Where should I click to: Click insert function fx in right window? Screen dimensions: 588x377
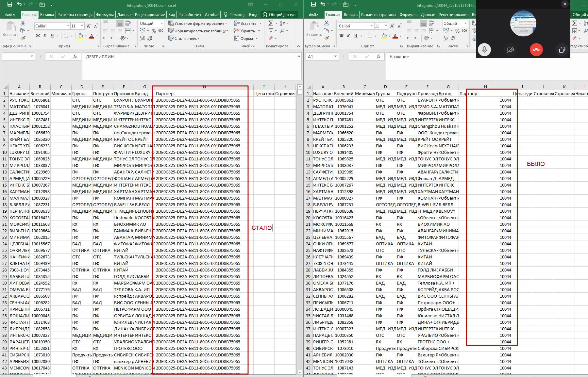pyautogui.click(x=378, y=57)
